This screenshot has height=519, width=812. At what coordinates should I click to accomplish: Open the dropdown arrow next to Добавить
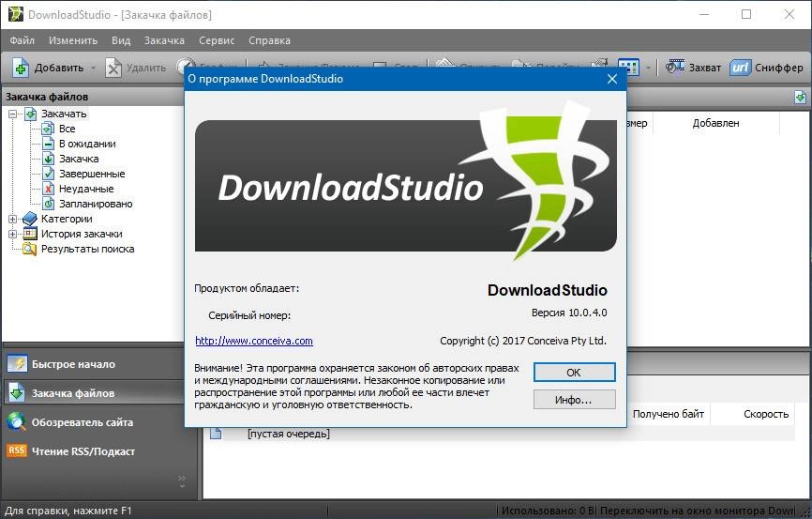(93, 68)
